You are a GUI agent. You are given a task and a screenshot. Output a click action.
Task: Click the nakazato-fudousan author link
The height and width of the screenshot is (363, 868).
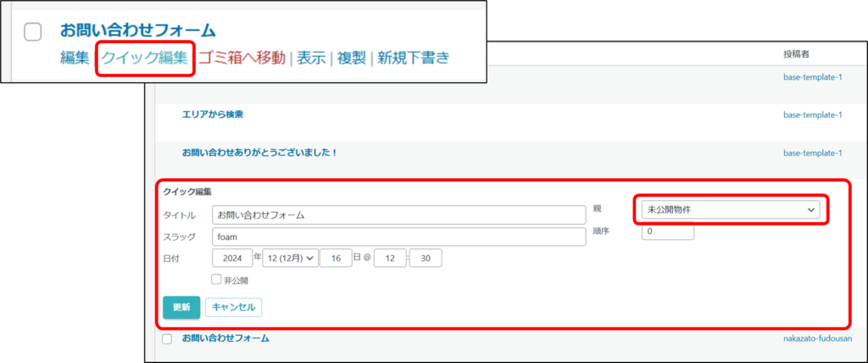click(817, 338)
